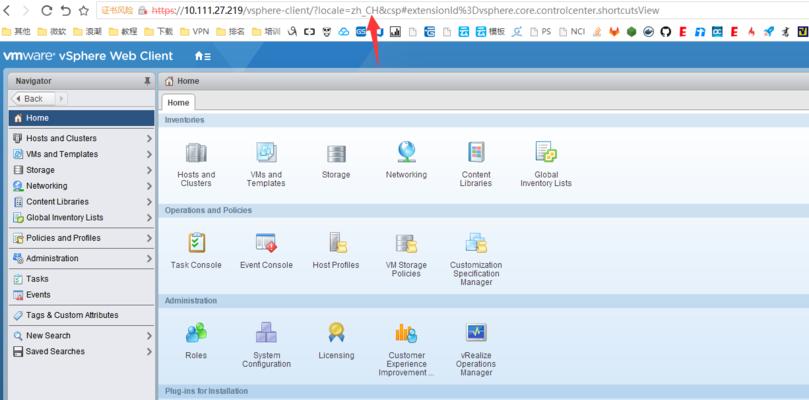Open the Event Console icon
Viewport: 809px width, 400px height.
(x=266, y=243)
